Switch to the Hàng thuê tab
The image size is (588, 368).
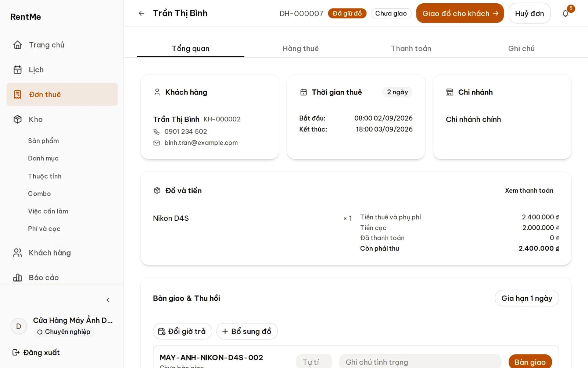(x=301, y=49)
